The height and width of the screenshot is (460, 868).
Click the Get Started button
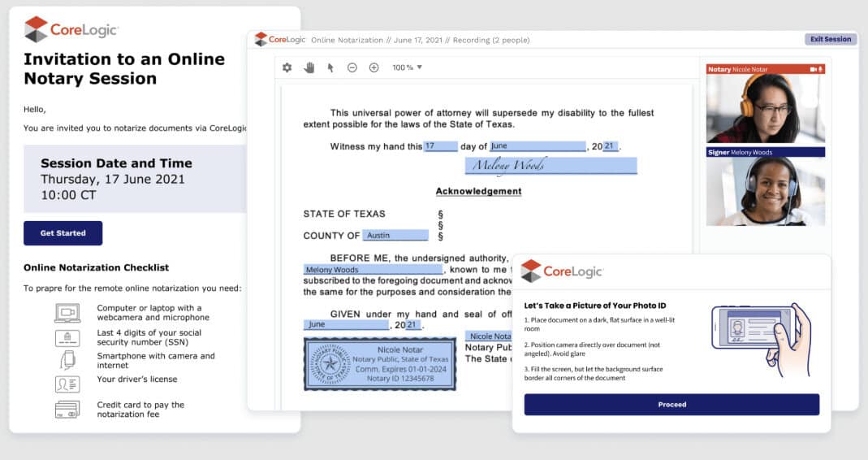click(x=63, y=233)
